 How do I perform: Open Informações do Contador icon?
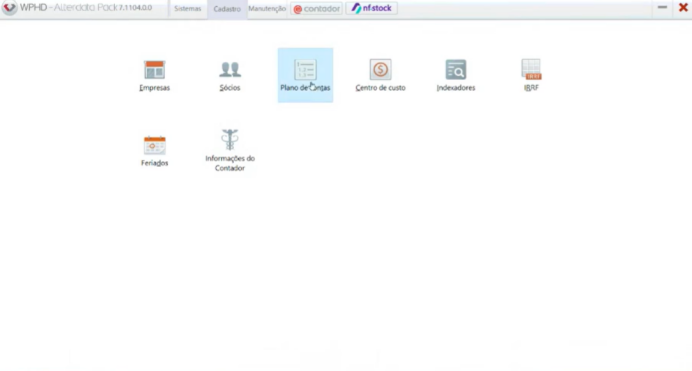point(230,150)
